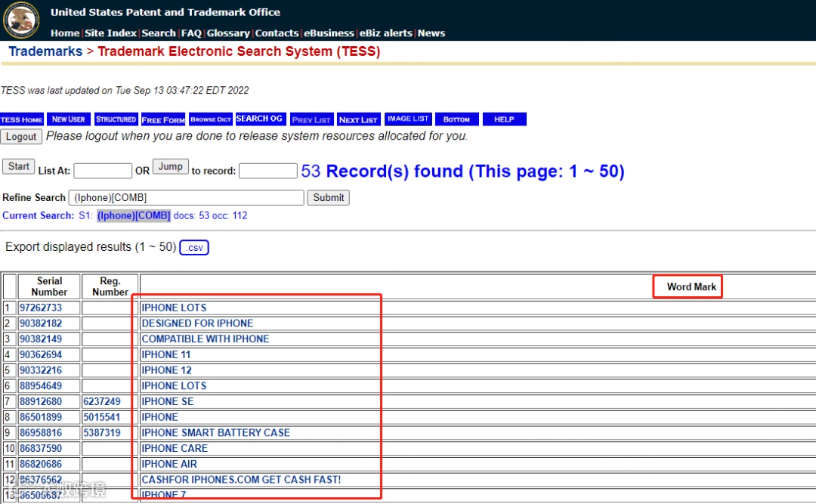The image size is (816, 504).
Task: Open the DESIGNED FOR IPHONE word mark
Action: tap(197, 323)
